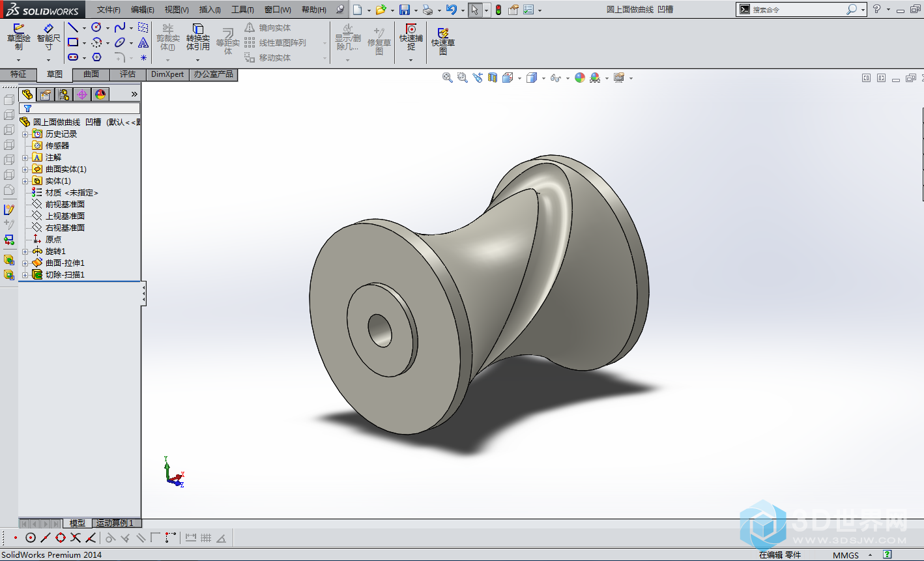Click the Save disk icon

(x=405, y=10)
